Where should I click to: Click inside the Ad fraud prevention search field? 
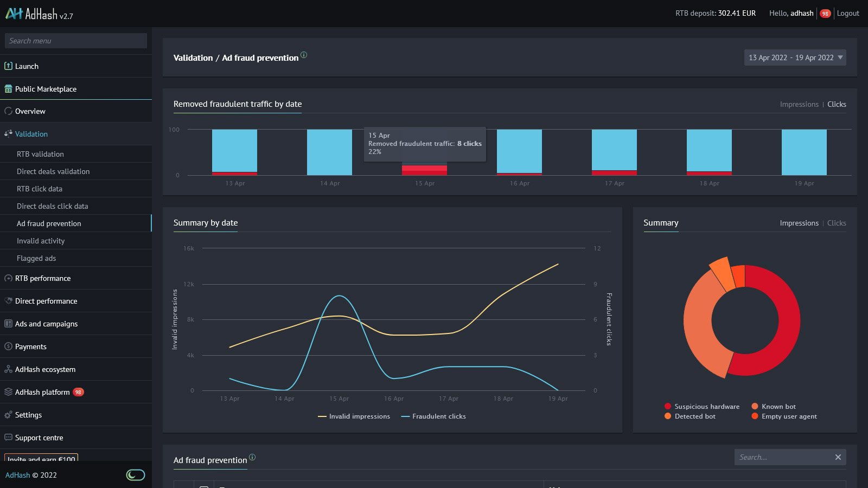click(781, 457)
